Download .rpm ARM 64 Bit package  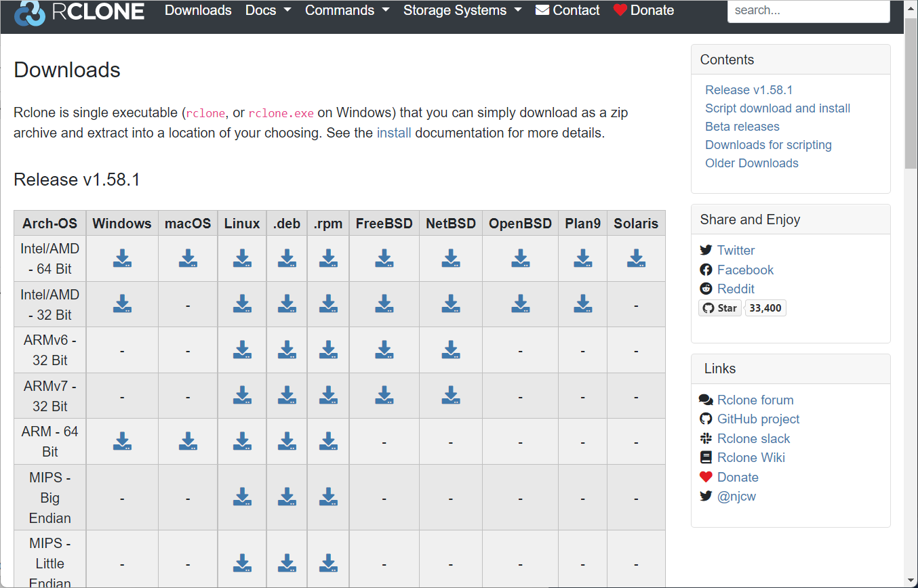pos(328,441)
